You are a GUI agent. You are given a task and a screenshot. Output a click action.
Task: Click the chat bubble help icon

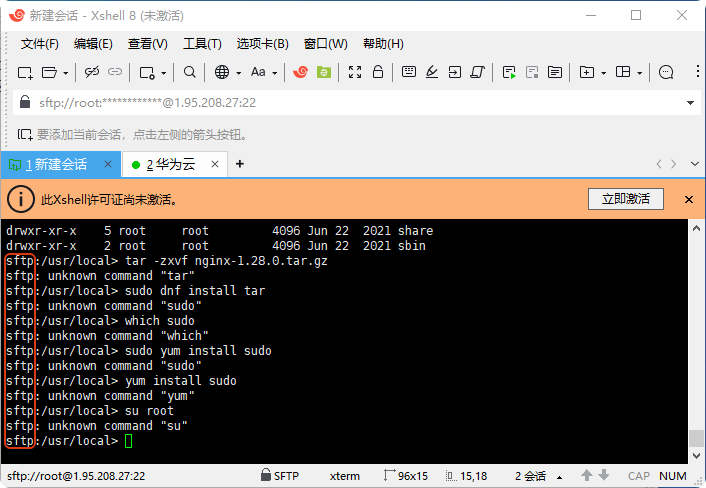666,72
